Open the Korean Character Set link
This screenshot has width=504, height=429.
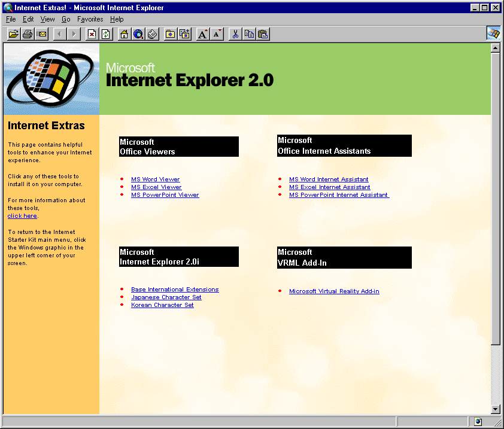tap(162, 305)
